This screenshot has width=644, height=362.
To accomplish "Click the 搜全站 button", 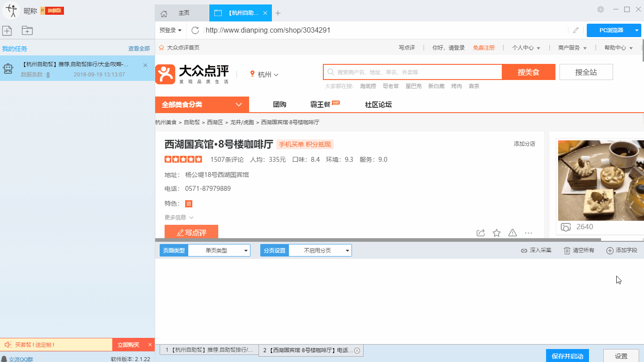I will coord(586,72).
